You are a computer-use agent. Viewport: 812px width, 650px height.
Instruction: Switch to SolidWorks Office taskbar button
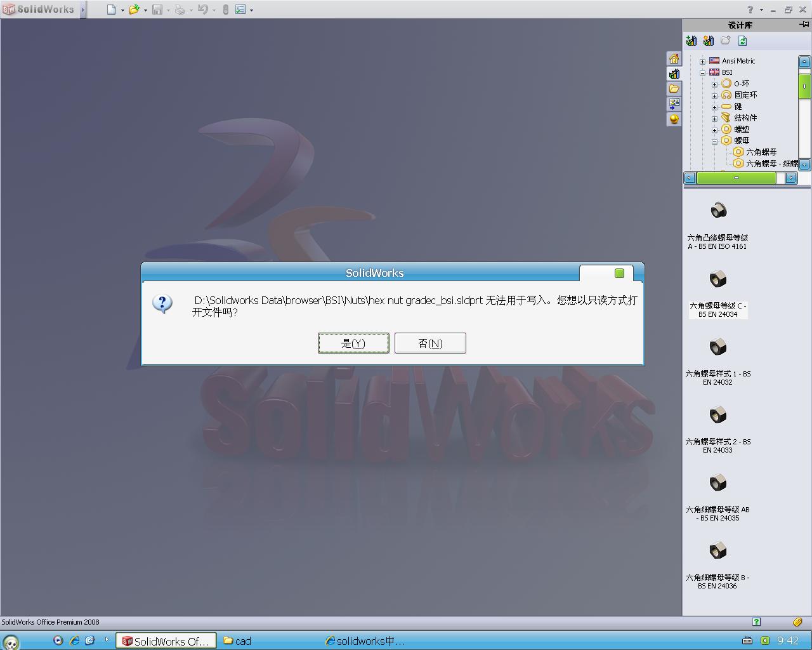[166, 641]
